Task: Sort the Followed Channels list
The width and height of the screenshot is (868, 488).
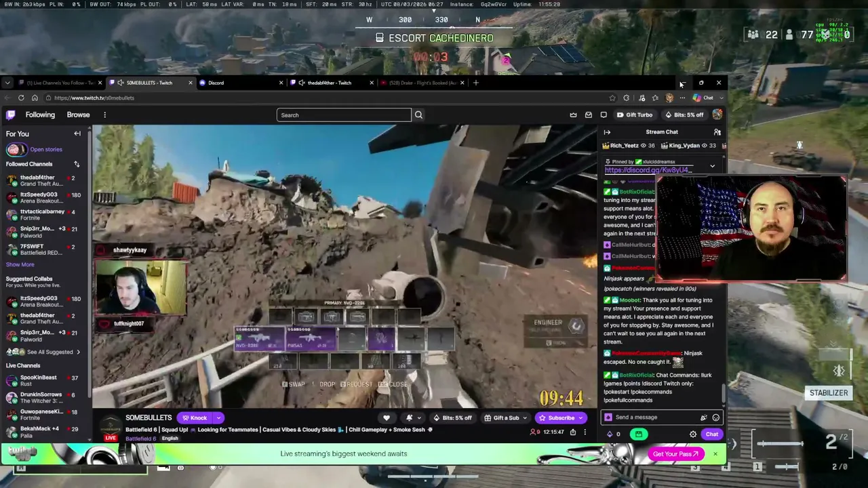Action: [x=77, y=164]
